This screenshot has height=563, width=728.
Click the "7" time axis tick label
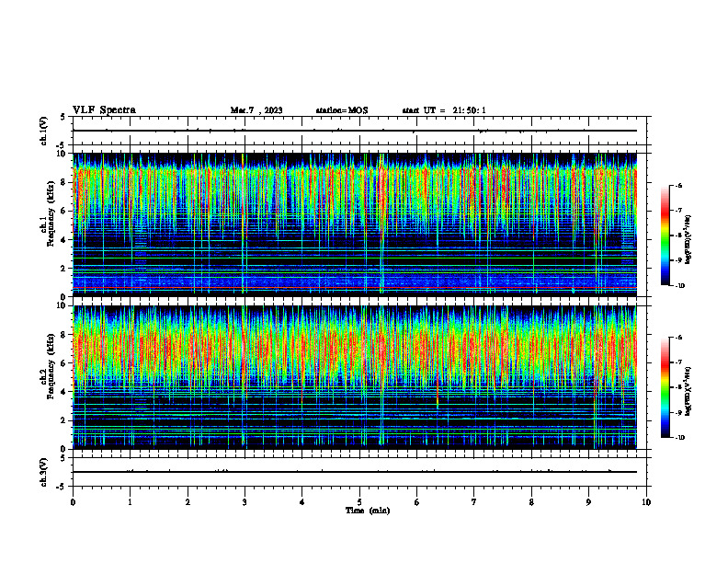click(x=474, y=502)
